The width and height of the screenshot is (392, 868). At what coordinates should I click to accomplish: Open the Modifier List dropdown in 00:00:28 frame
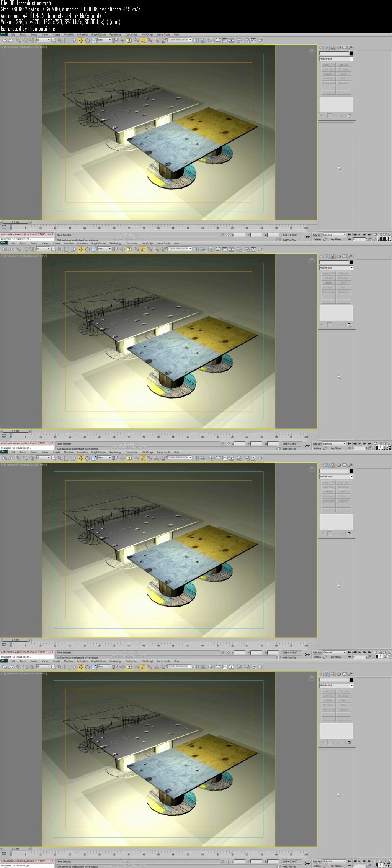(336, 267)
